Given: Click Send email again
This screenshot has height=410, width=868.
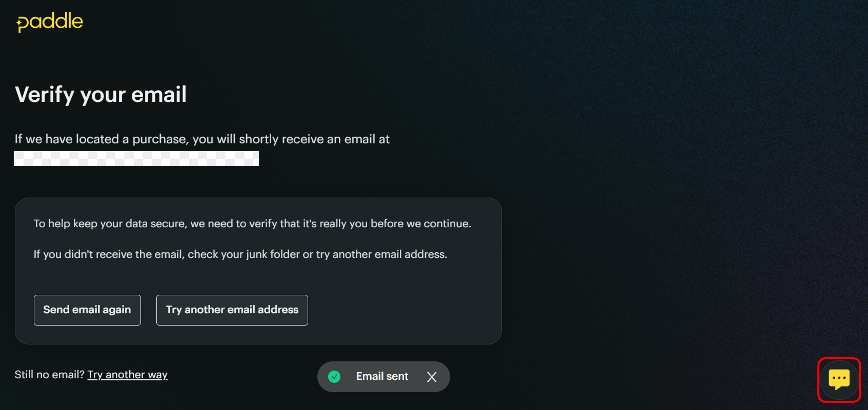Looking at the screenshot, I should 87,310.
